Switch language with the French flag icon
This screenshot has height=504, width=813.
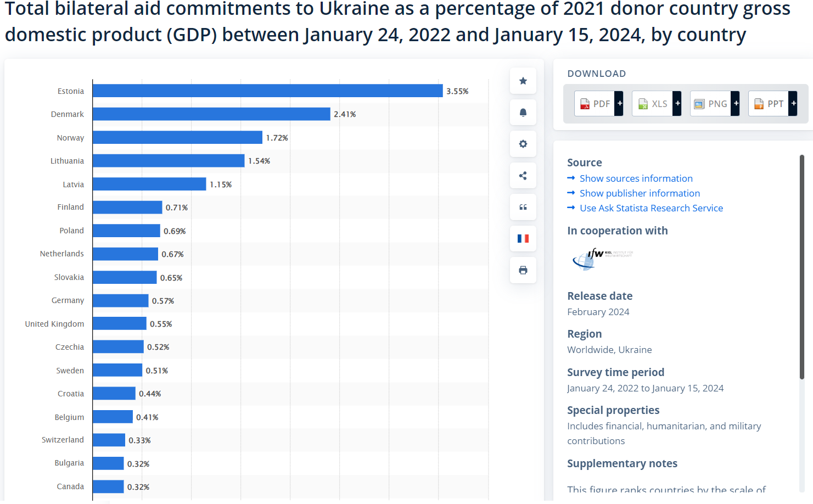click(523, 238)
